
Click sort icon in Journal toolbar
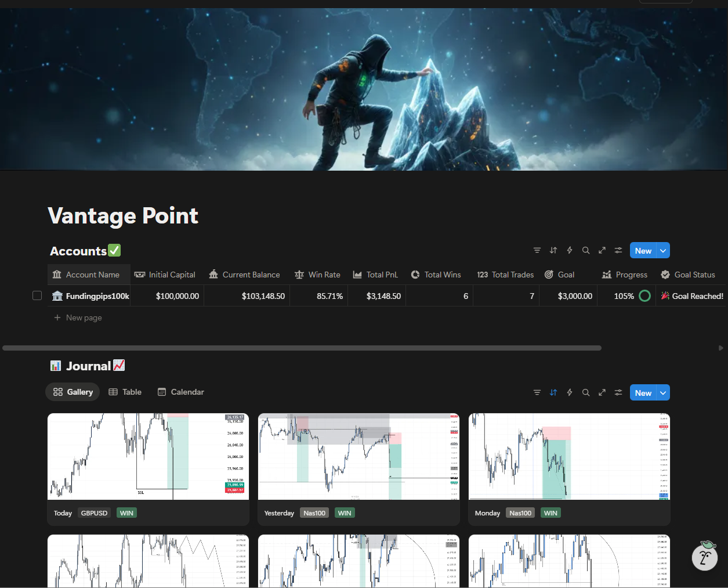click(553, 392)
